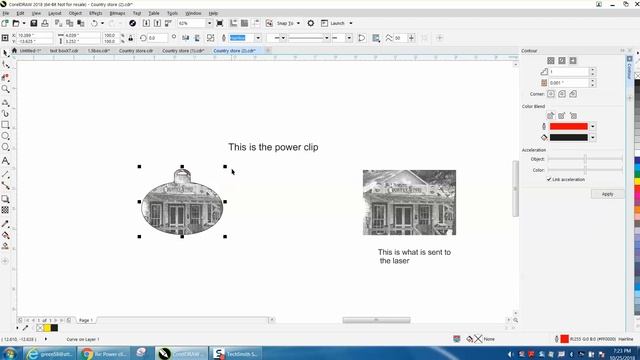Choose the first contour direction button
Screen dimensions: 640x360
tap(551, 60)
